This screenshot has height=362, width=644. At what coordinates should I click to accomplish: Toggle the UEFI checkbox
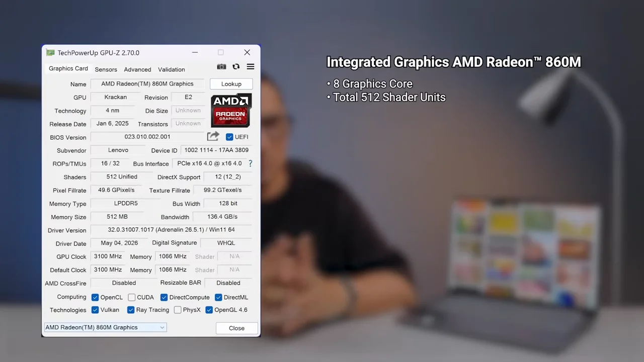point(229,137)
